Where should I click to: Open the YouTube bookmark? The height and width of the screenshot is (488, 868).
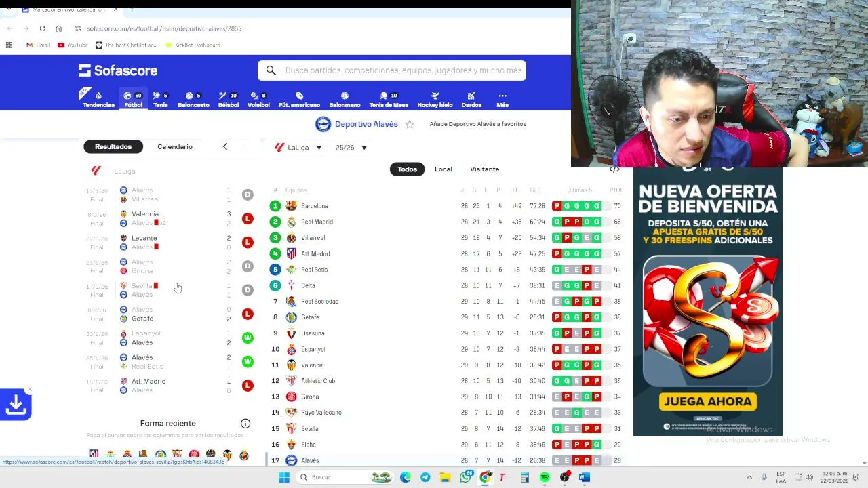coord(73,45)
